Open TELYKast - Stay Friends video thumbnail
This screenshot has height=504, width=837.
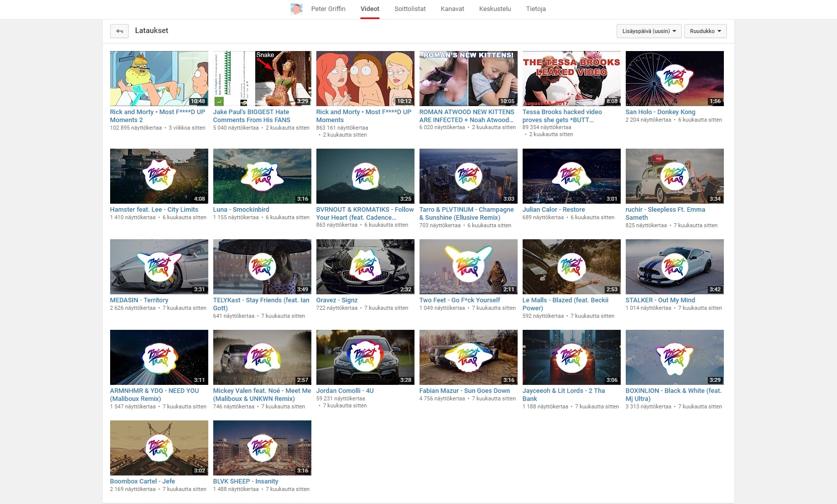(262, 267)
